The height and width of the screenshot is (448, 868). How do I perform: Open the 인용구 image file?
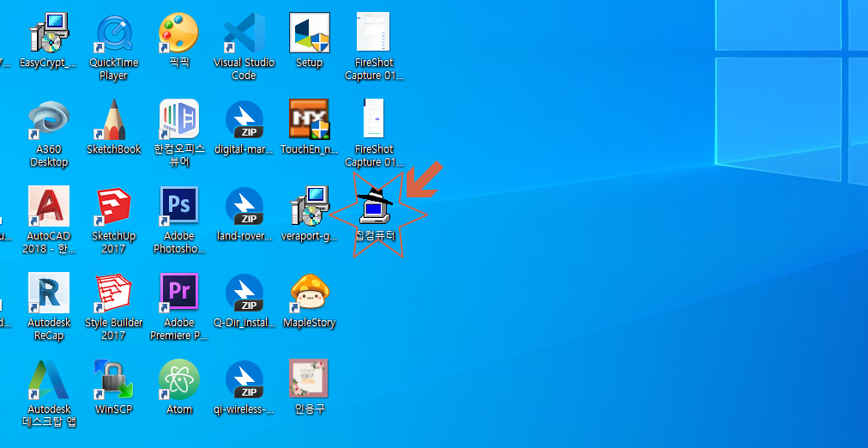[x=308, y=378]
